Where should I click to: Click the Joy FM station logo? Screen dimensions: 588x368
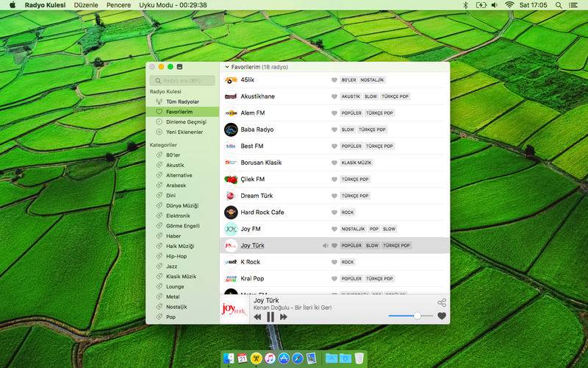click(x=231, y=229)
